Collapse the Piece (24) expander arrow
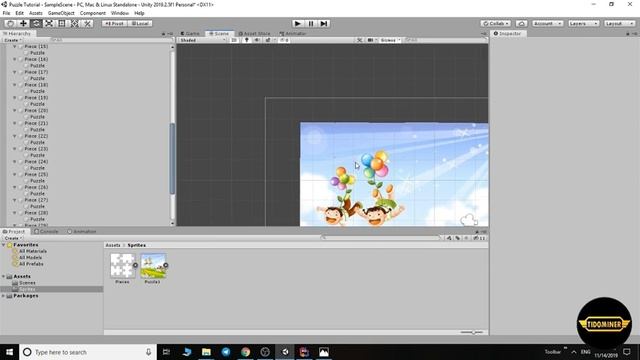The image size is (640, 360). (15, 162)
